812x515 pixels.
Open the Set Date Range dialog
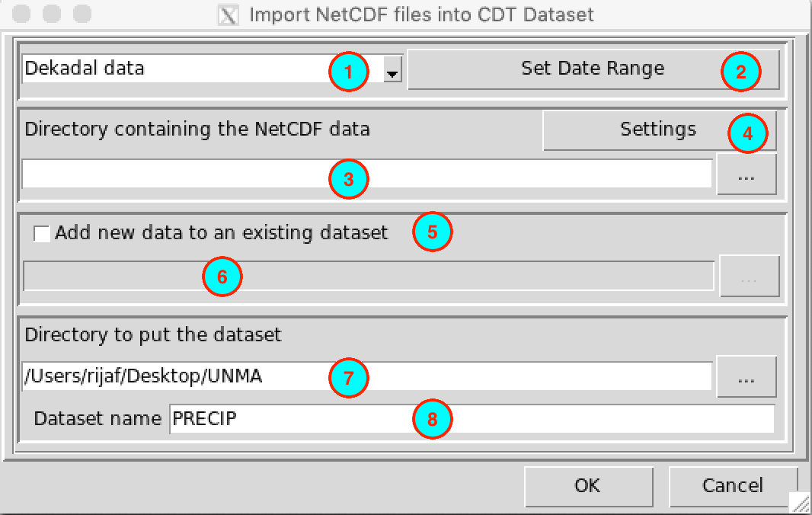[593, 68]
